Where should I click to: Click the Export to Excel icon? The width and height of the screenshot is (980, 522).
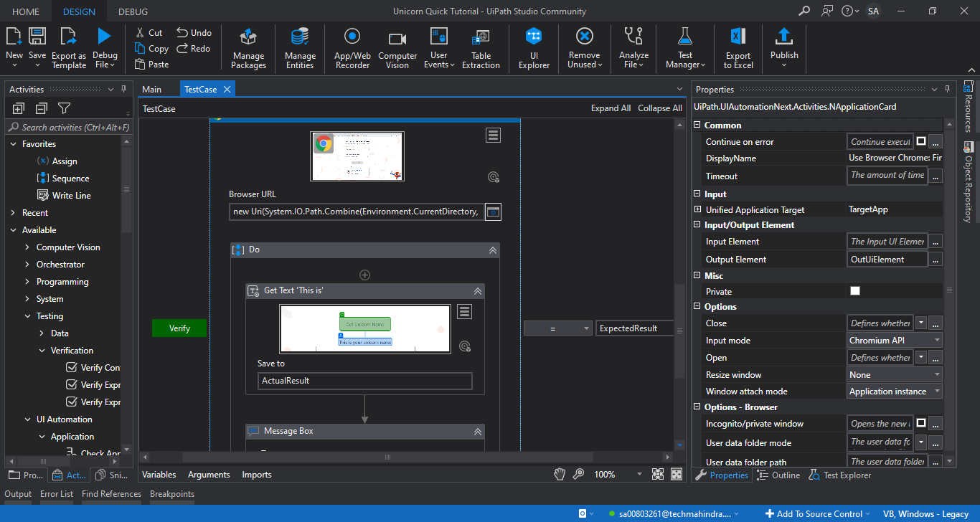[738, 48]
